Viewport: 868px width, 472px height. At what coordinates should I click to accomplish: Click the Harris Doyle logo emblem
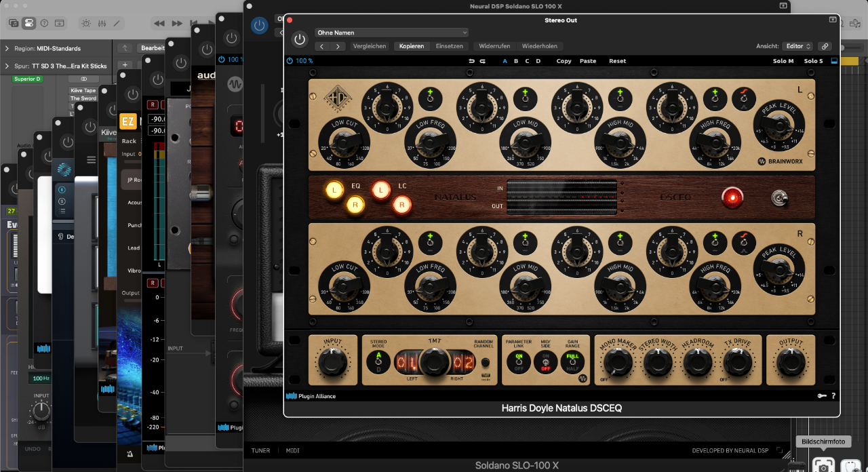tap(336, 98)
